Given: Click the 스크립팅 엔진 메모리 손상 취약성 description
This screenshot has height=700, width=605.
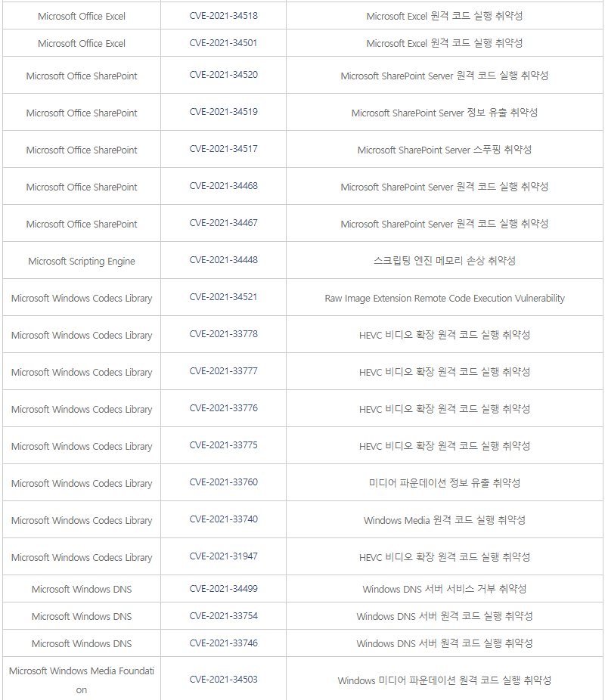Looking at the screenshot, I should pyautogui.click(x=444, y=261).
